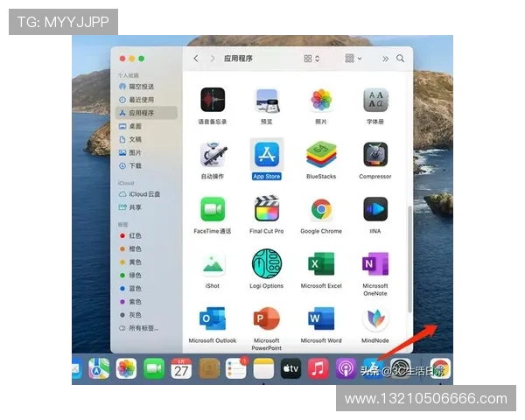Open the iShot app
This screenshot has height=420, width=525.
[213, 264]
